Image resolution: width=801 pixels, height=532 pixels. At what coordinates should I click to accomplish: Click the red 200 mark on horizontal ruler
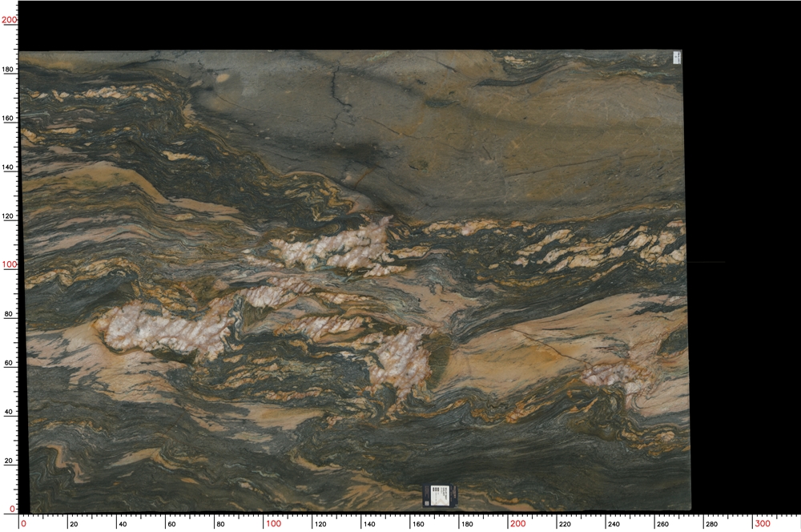pyautogui.click(x=518, y=523)
